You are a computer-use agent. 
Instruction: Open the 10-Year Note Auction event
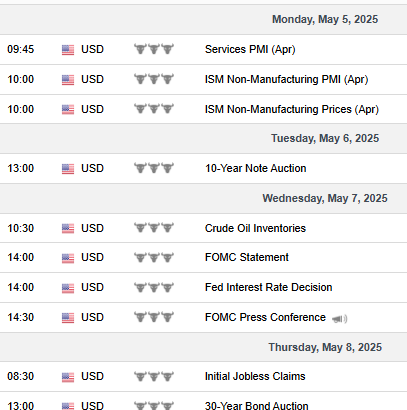(255, 168)
